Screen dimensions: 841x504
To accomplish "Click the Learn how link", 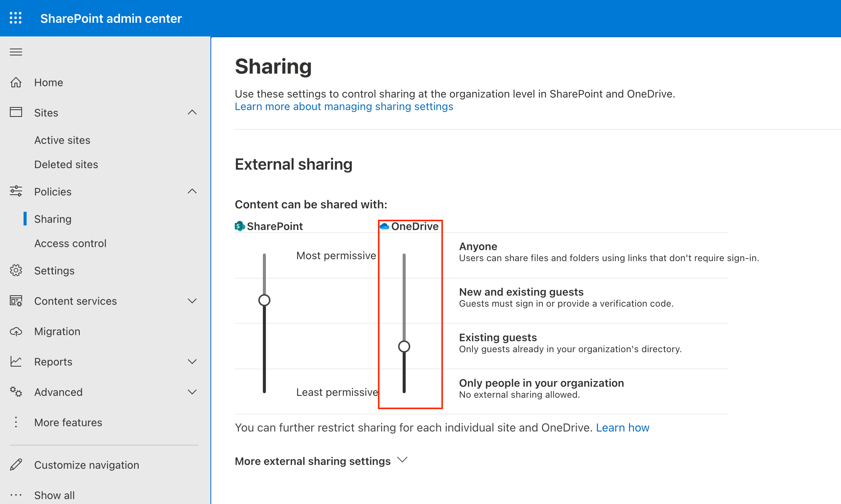I will (623, 428).
